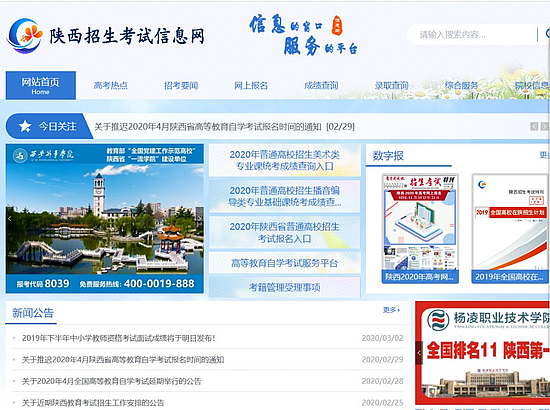This screenshot has height=410, width=550.
Task: Open the 网上报名 menu
Action: pos(251,86)
